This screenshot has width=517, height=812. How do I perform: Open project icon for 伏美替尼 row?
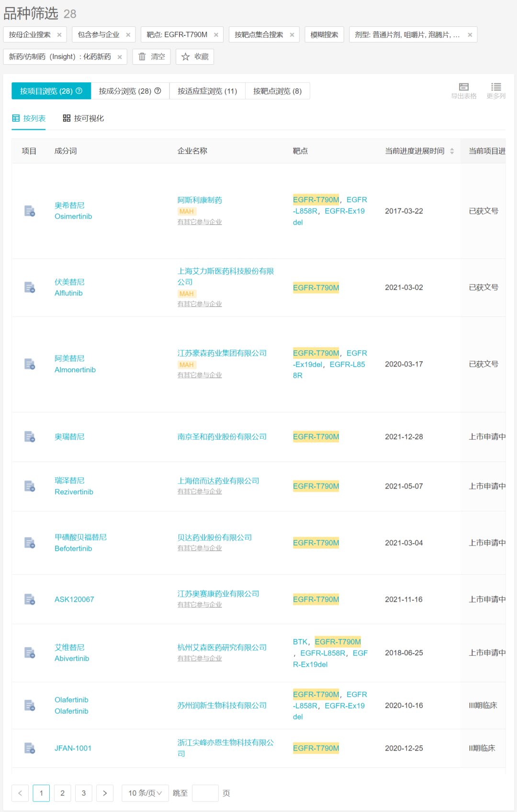click(30, 287)
